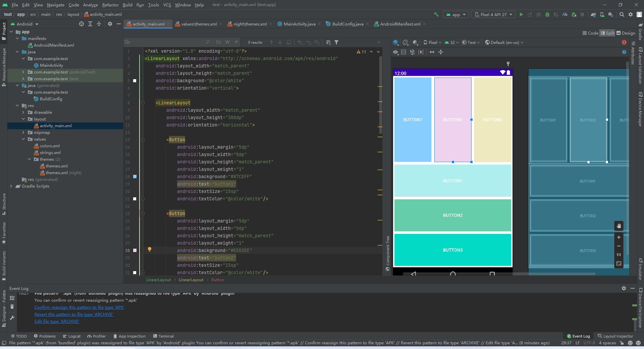This screenshot has height=349, width=644.
Task: Click the #EED2EE color swatch on line 28
Action: (135, 250)
